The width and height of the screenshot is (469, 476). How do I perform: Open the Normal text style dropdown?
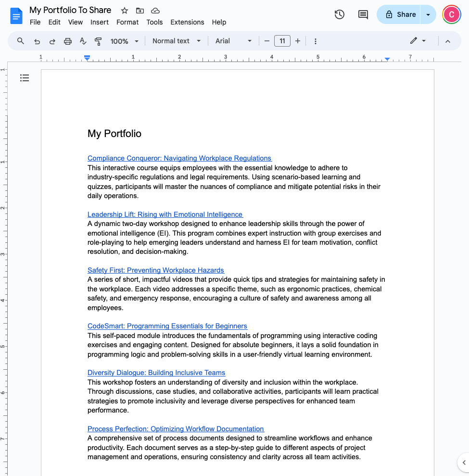click(x=177, y=41)
